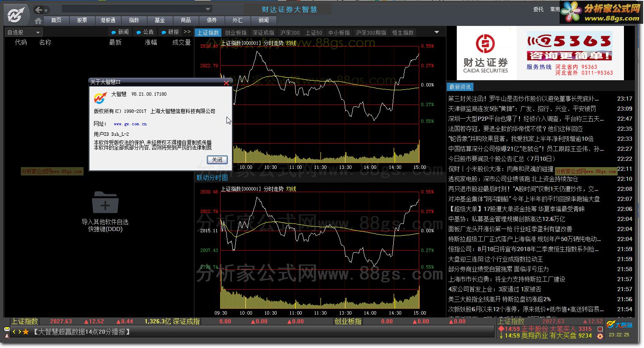Open the 首页 menu tab
The image size is (644, 348).
(56, 20)
